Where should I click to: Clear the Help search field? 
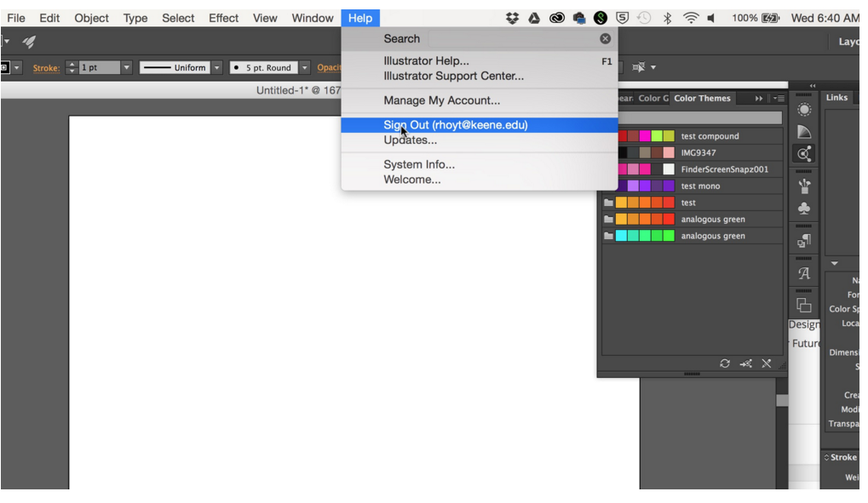click(x=605, y=39)
